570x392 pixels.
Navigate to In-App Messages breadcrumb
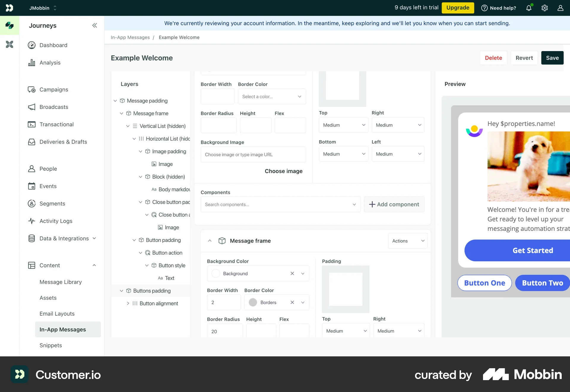click(x=130, y=37)
